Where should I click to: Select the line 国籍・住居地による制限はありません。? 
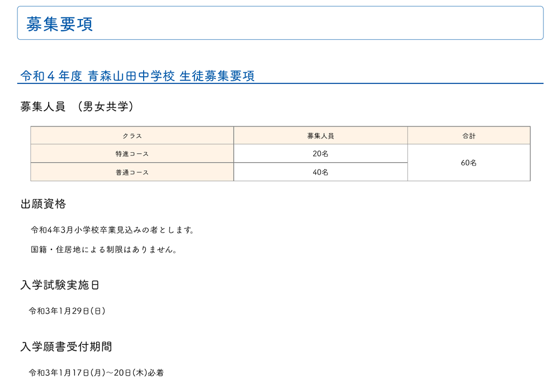click(x=104, y=249)
